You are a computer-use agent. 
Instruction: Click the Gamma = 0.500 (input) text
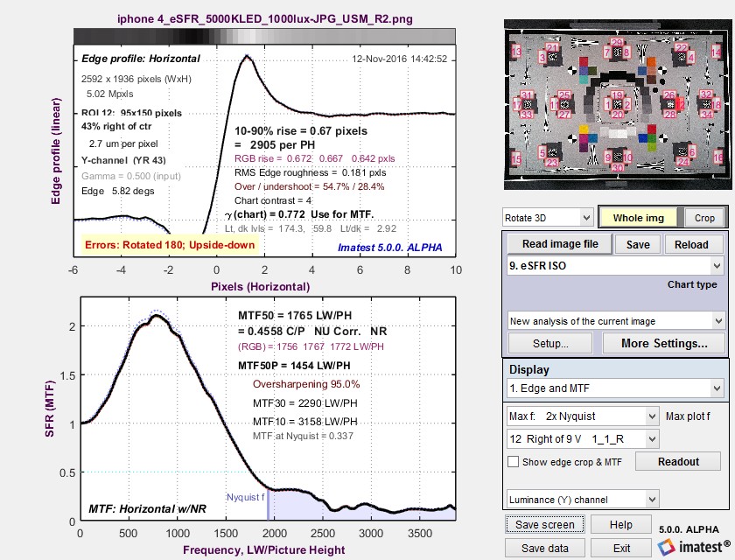[x=130, y=176]
